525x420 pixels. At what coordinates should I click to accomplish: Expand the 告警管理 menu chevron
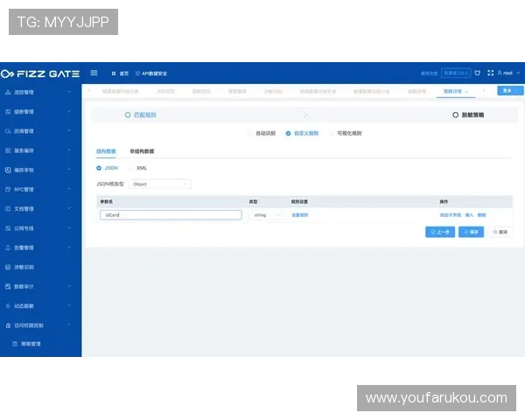tap(69, 248)
